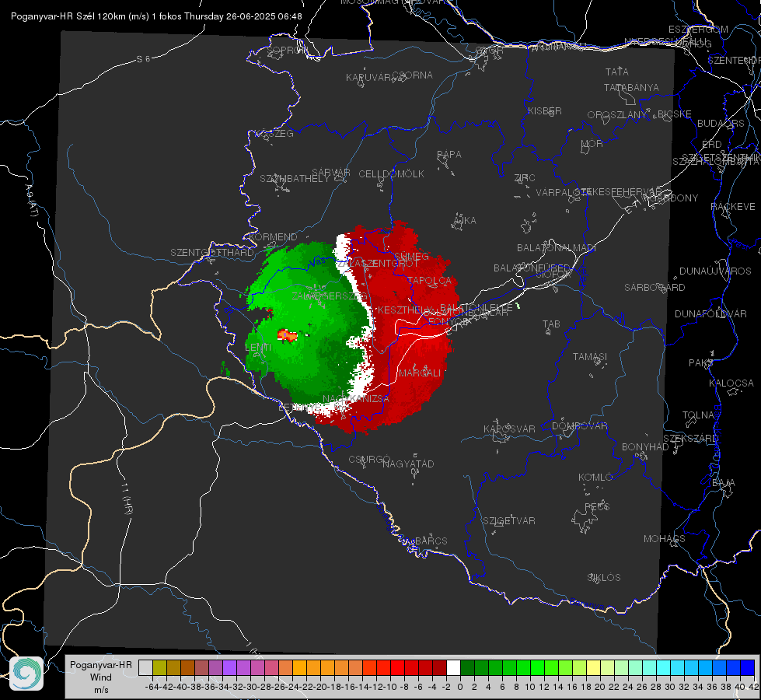
Task: Select the pale yellow swatch between 18 and 20
Action: tap(593, 667)
